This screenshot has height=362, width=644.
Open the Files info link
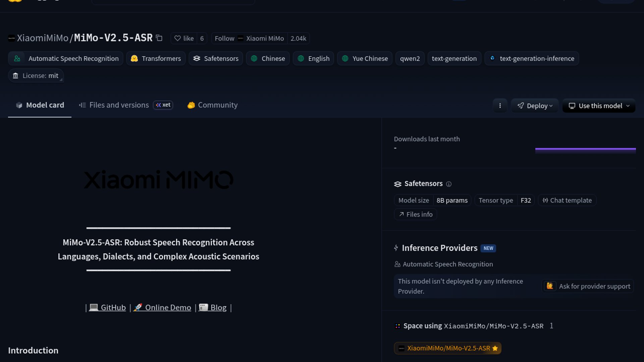point(416,214)
